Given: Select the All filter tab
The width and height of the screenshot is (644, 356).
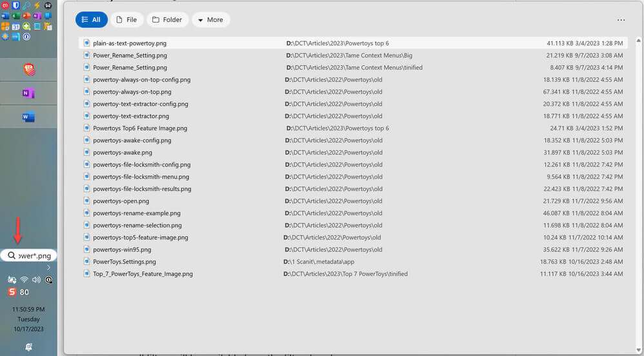Looking at the screenshot, I should tap(92, 20).
